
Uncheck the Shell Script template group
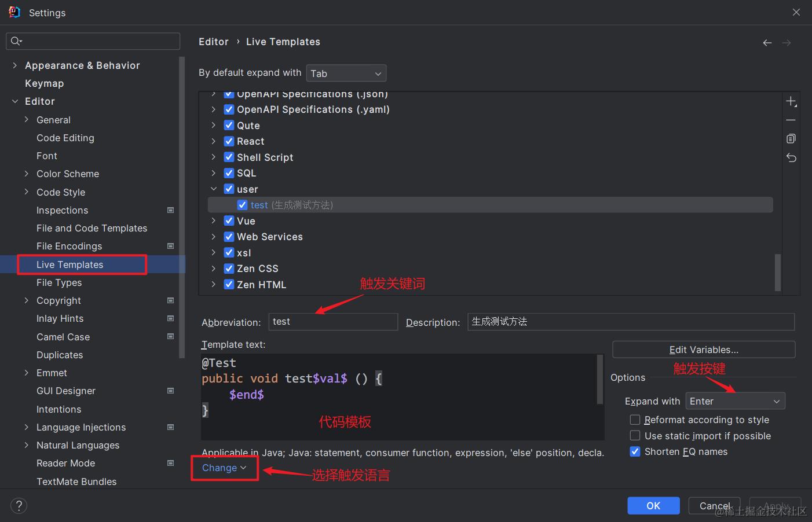(x=229, y=157)
